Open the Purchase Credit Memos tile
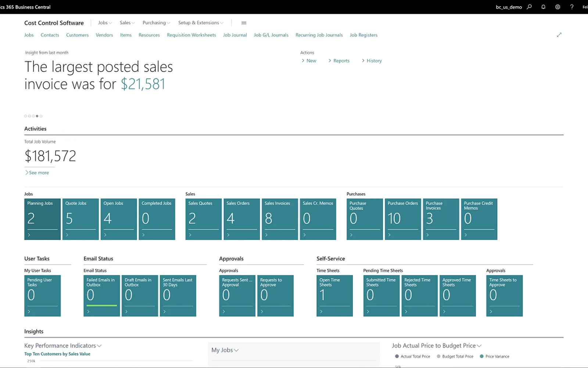Screen dimensions: 588x368 point(479,219)
